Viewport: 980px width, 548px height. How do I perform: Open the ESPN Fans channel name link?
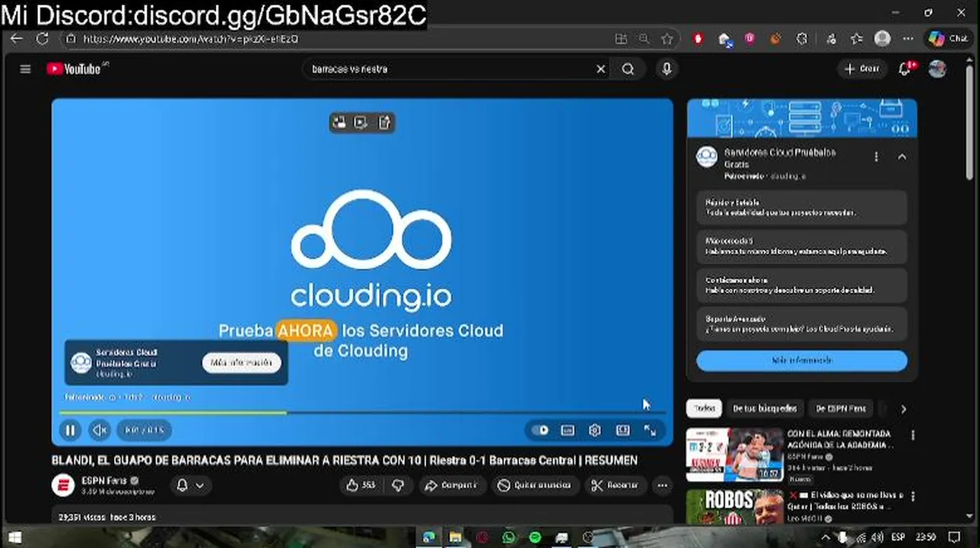coord(104,480)
